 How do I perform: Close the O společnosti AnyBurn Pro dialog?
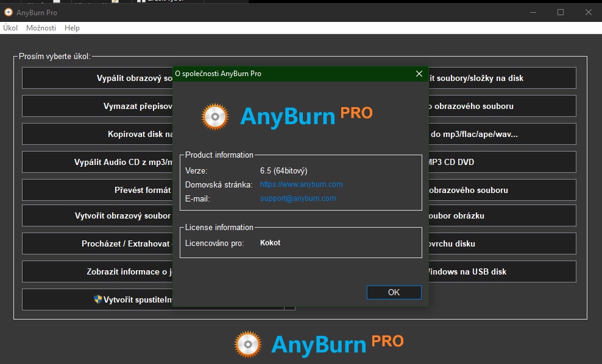point(419,74)
